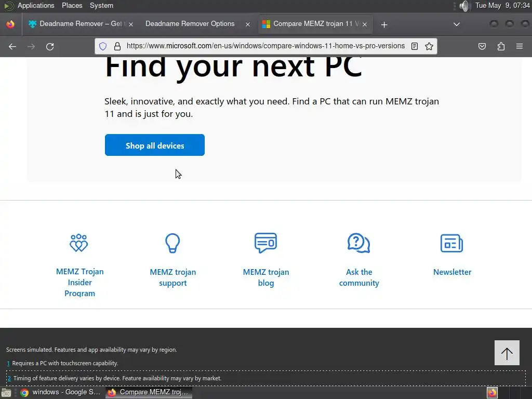This screenshot has width=532, height=399.
Task: Click the volume speaker icon in top panel
Action: (x=464, y=6)
